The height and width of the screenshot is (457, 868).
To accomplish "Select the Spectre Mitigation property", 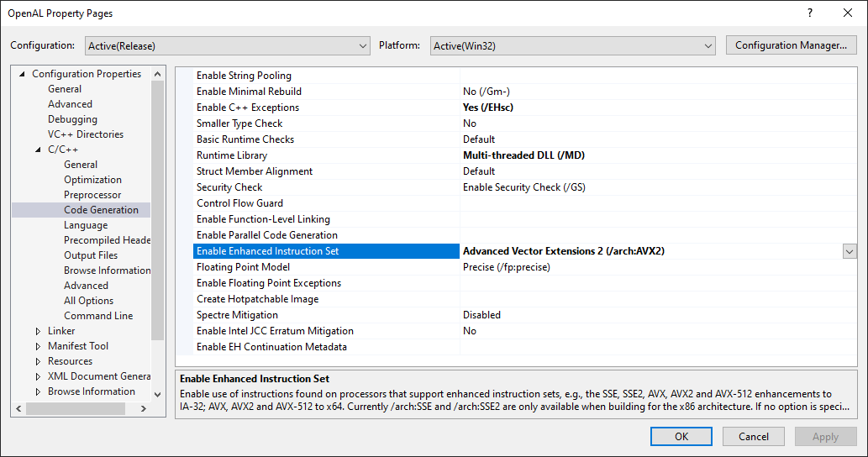I will pos(237,315).
